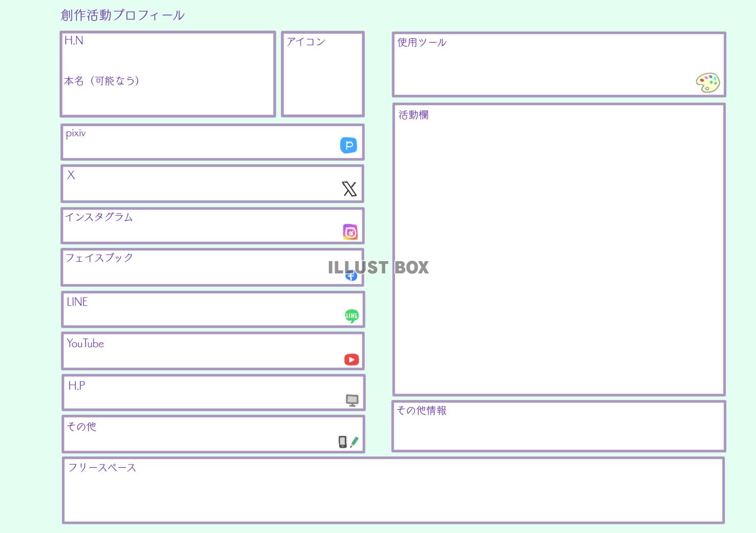Click the green pencil icon
The height and width of the screenshot is (533, 756).
click(x=354, y=442)
